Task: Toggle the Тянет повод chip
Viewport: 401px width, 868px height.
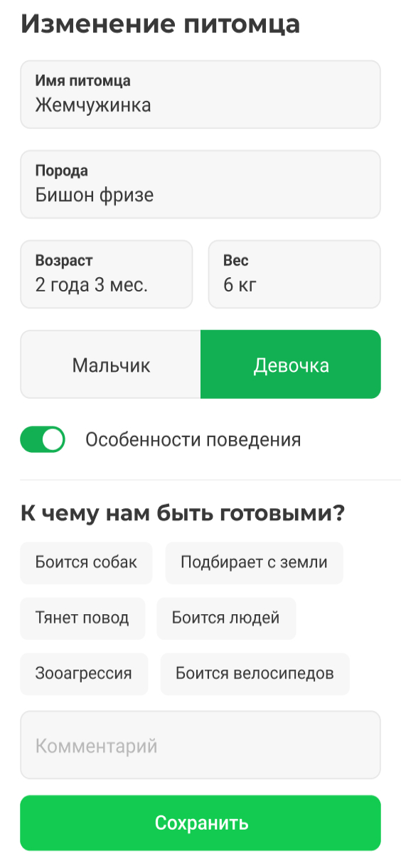Action: point(82,618)
